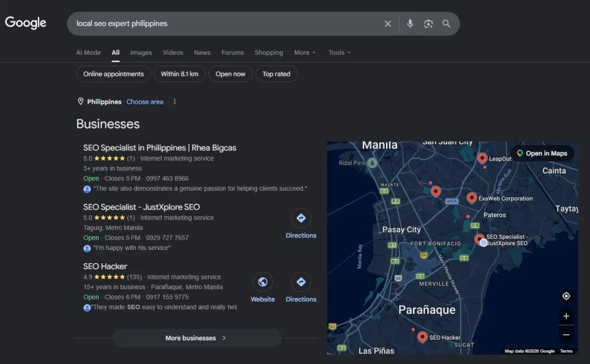Expand the Tools dropdown

(x=339, y=52)
